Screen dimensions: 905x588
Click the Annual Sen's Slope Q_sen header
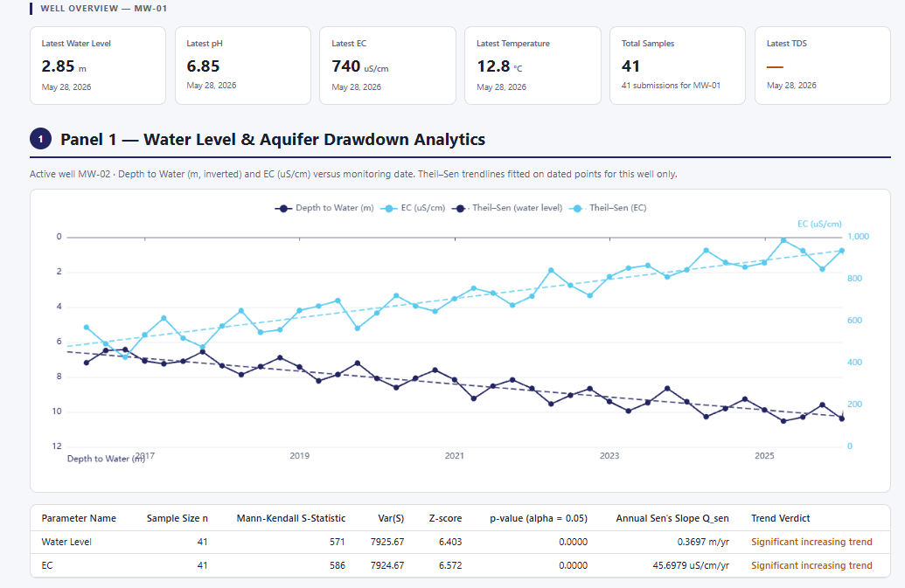[672, 518]
